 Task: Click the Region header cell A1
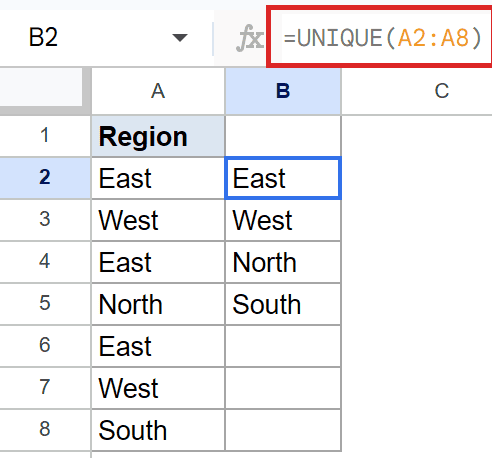point(158,136)
